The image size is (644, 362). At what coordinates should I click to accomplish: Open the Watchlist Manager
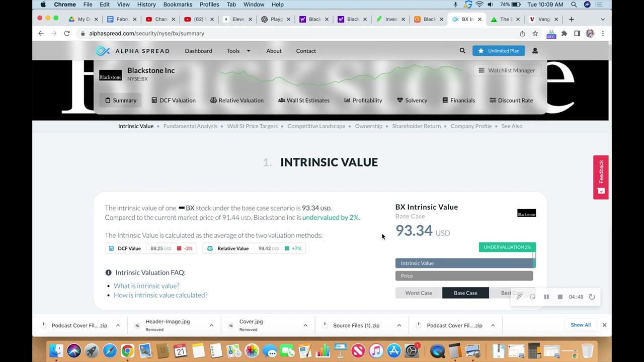click(507, 70)
